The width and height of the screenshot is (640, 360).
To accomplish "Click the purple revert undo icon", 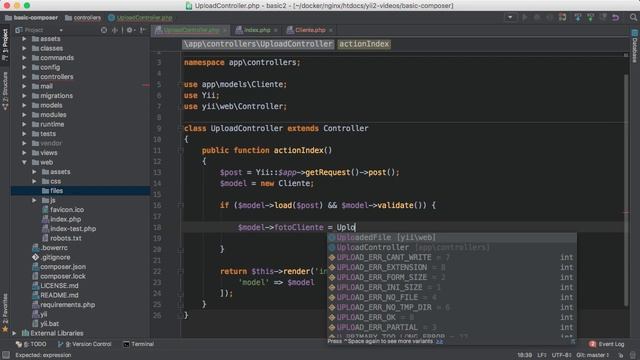I will [x=616, y=18].
